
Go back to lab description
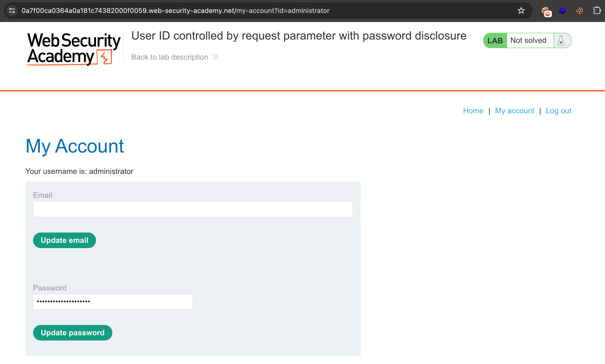pyautogui.click(x=170, y=57)
